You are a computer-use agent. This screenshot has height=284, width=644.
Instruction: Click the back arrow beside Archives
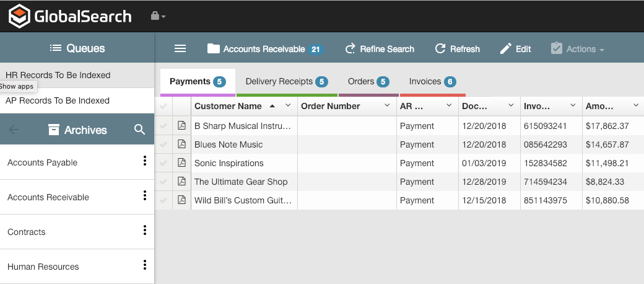[x=14, y=130]
